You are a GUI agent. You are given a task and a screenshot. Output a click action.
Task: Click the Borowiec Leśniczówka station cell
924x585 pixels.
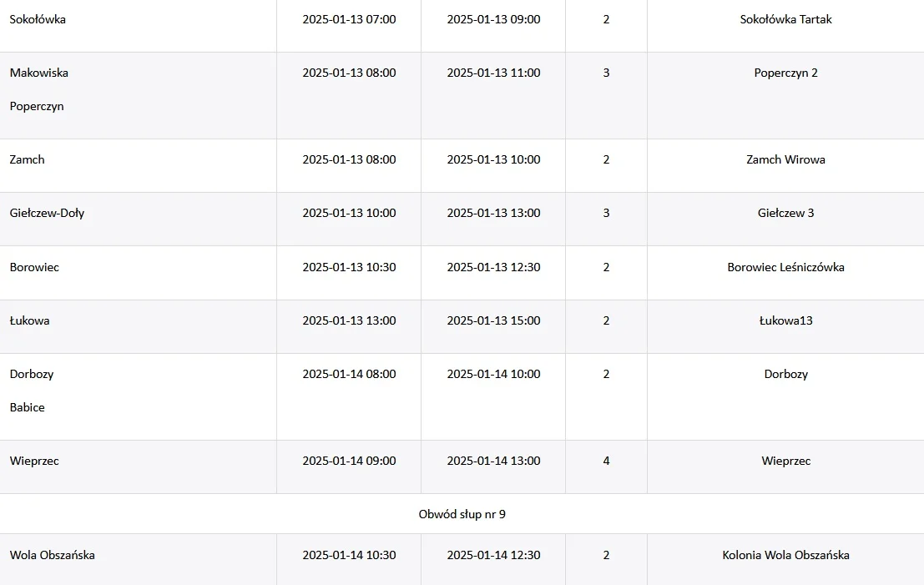pos(785,267)
